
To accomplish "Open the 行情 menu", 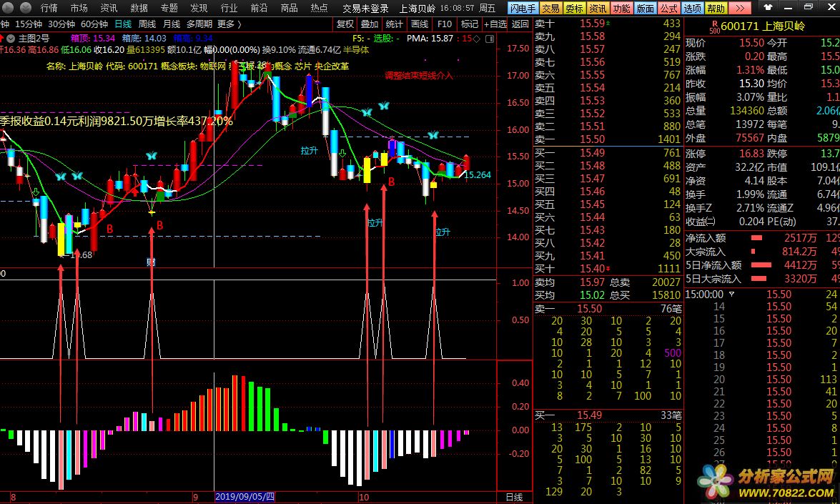I will tap(49, 8).
